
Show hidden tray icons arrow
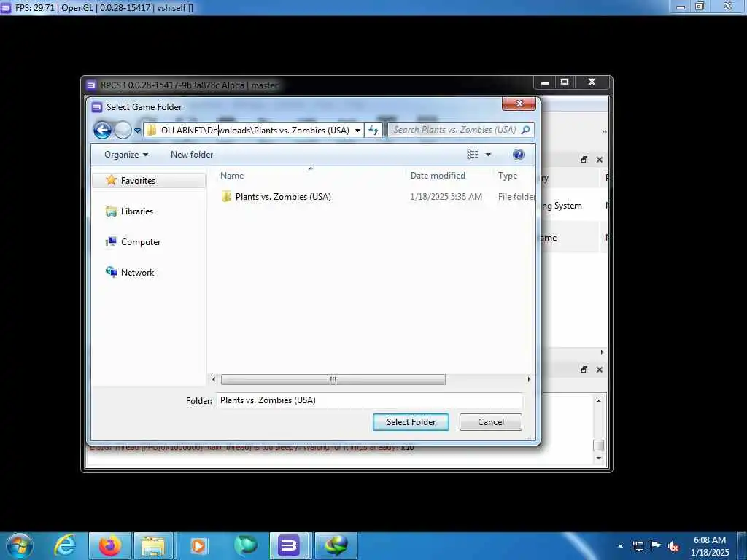pyautogui.click(x=620, y=546)
